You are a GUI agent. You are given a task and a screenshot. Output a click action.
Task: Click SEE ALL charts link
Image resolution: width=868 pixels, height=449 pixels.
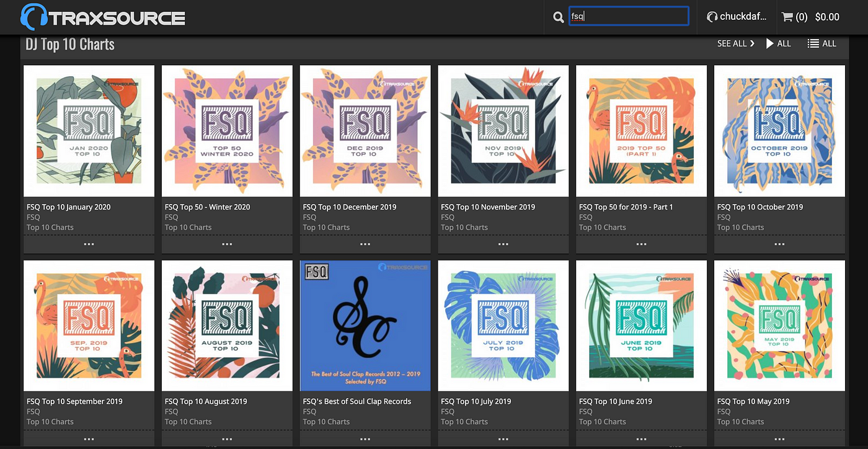click(x=736, y=43)
